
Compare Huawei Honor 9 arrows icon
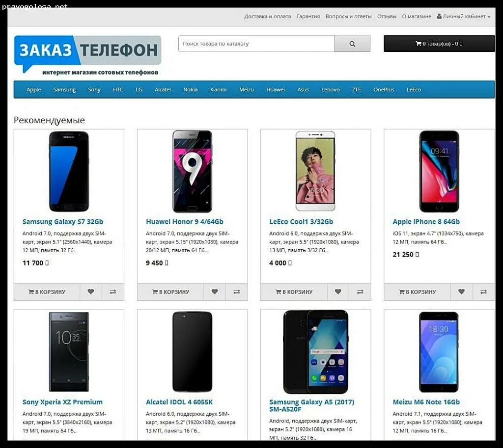(236, 291)
